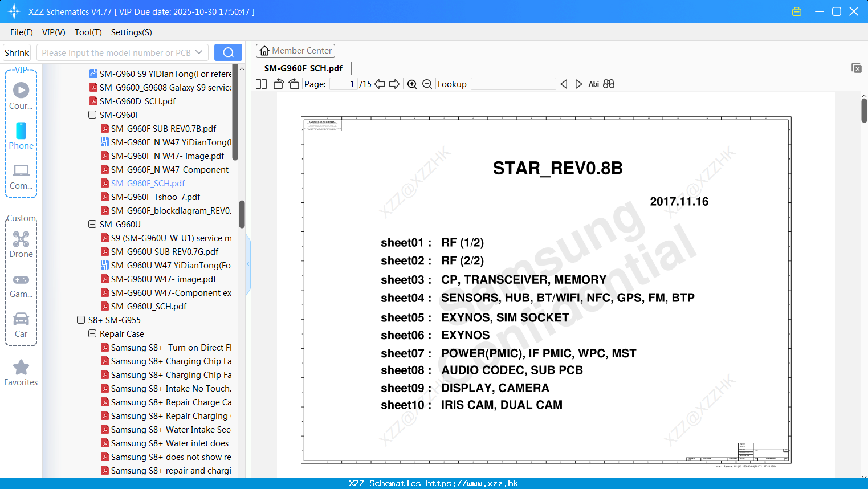This screenshot has width=868, height=489.
Task: Click the Member Center home icon
Action: click(264, 51)
